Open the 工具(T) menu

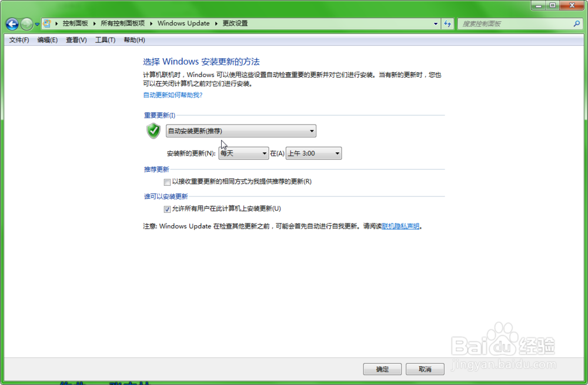click(x=105, y=40)
